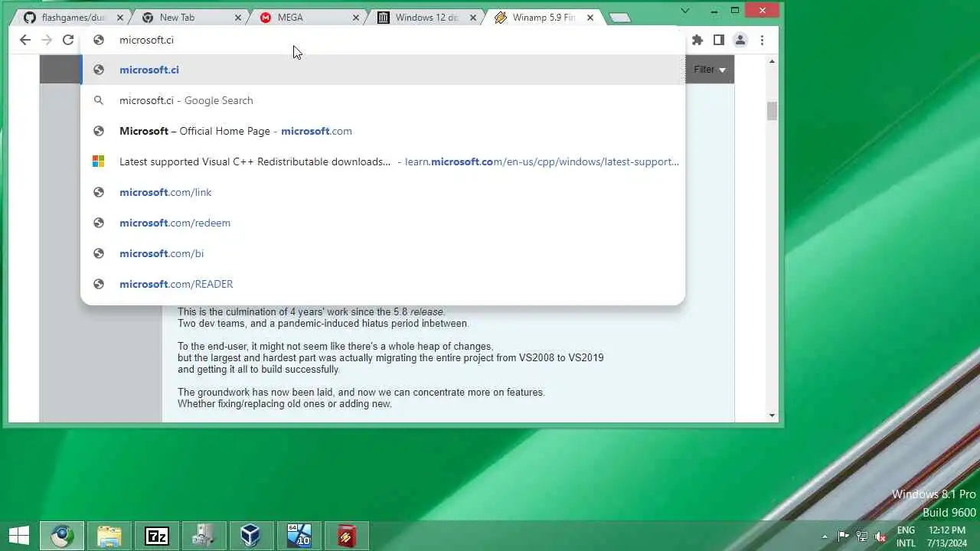
Task: Open File Explorer from the taskbar
Action: pyautogui.click(x=109, y=536)
